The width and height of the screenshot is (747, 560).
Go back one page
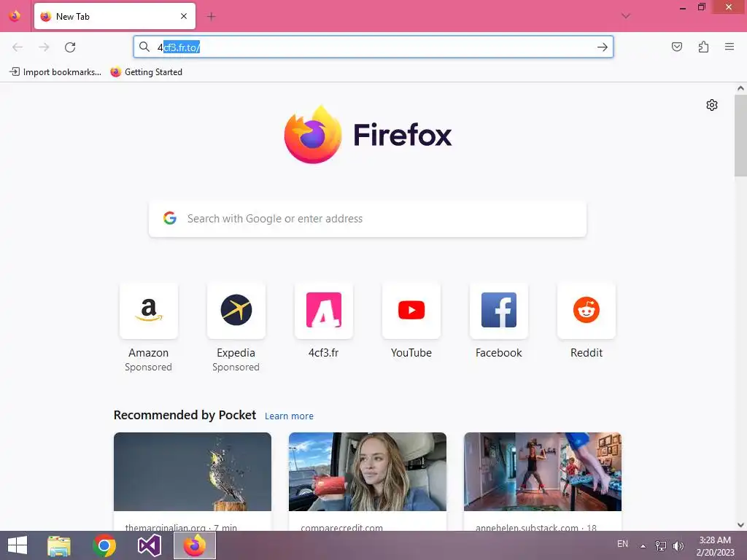18,47
